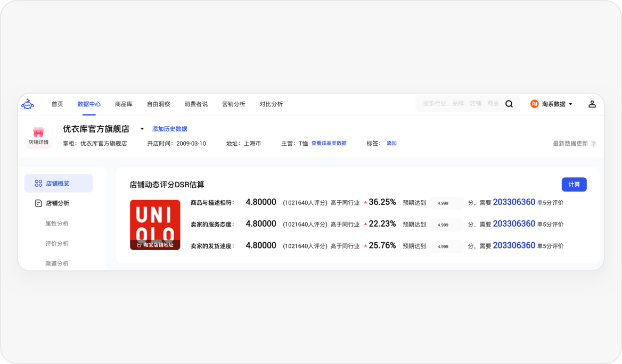
Task: Click the 25.76% value
Action: click(x=382, y=245)
